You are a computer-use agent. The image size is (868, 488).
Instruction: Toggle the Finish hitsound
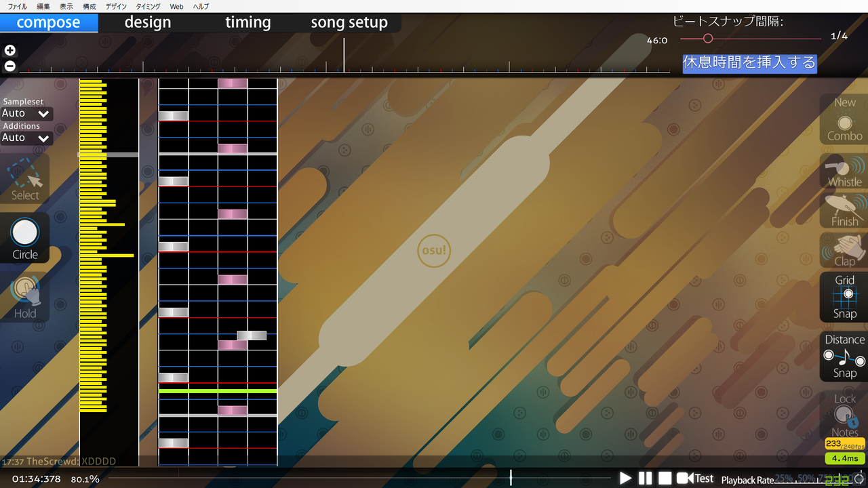(844, 210)
